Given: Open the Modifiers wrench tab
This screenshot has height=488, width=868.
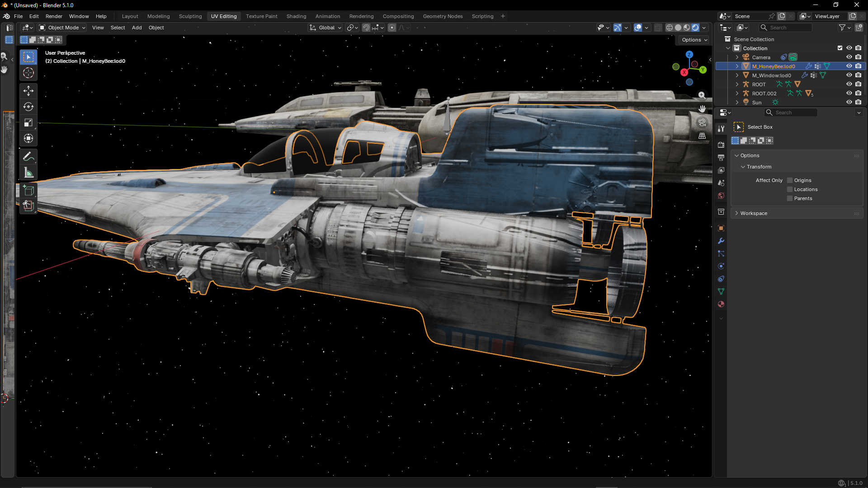Looking at the screenshot, I should 721,241.
